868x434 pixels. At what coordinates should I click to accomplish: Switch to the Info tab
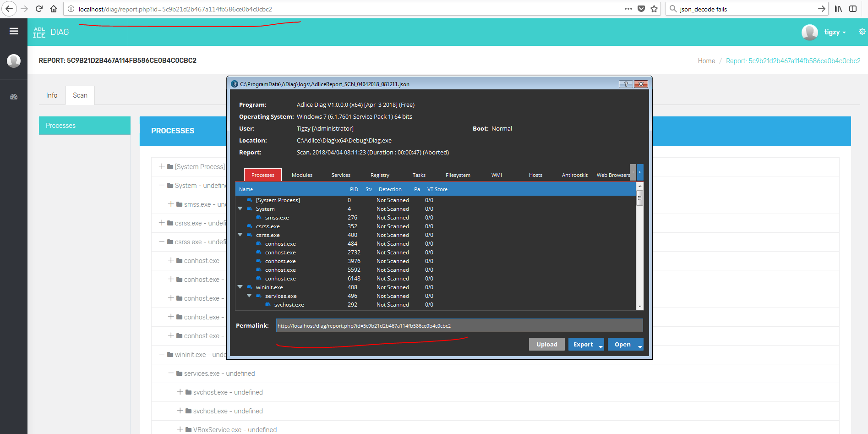pos(52,95)
